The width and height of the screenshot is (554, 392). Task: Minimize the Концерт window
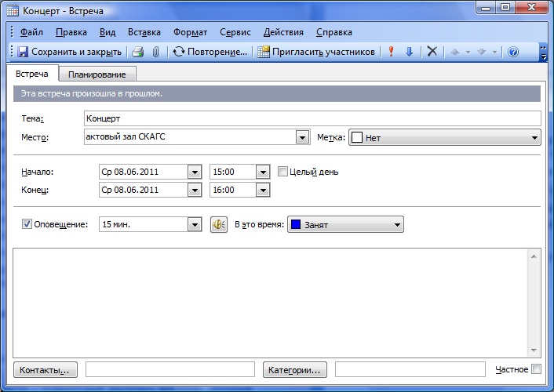[486, 8]
